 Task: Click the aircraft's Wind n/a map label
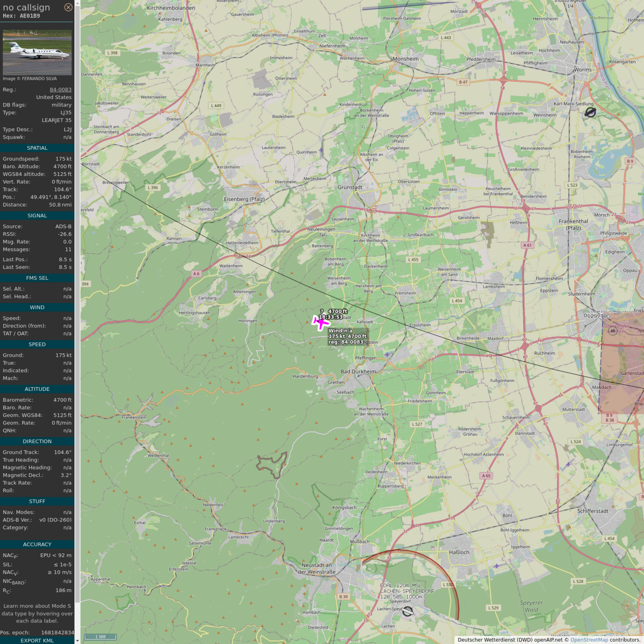point(340,330)
